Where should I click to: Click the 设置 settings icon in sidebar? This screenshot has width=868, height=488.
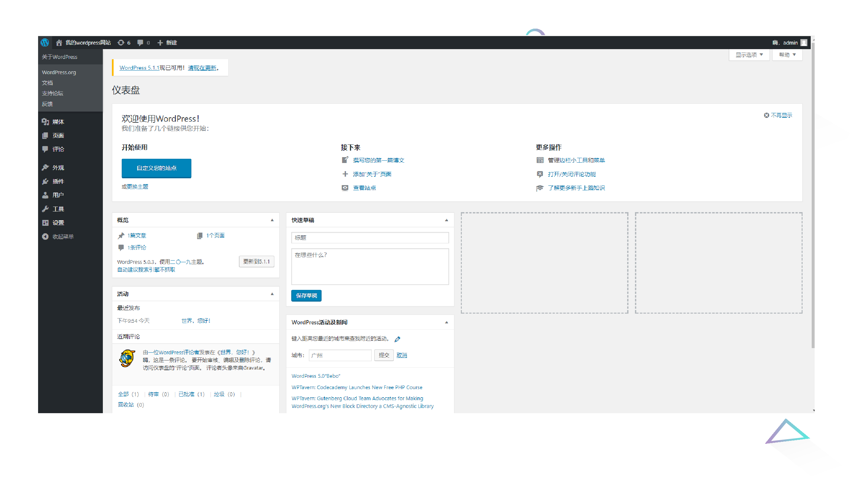pyautogui.click(x=46, y=223)
